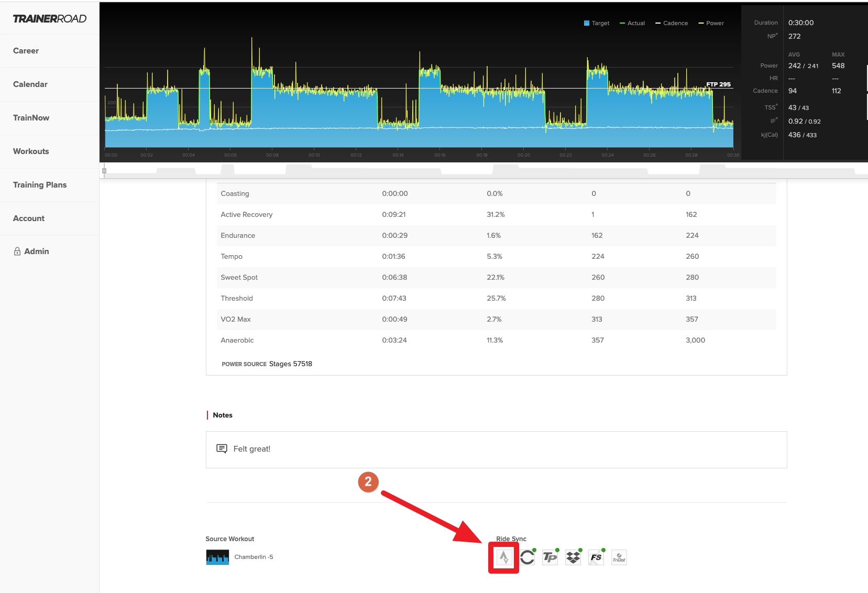Select the Sweet Spot zone row
The image size is (868, 593).
496,277
